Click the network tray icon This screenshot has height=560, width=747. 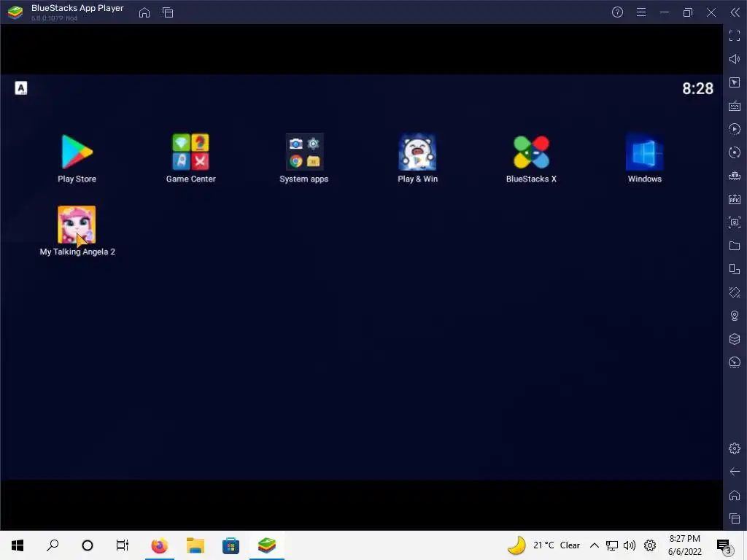coord(612,545)
